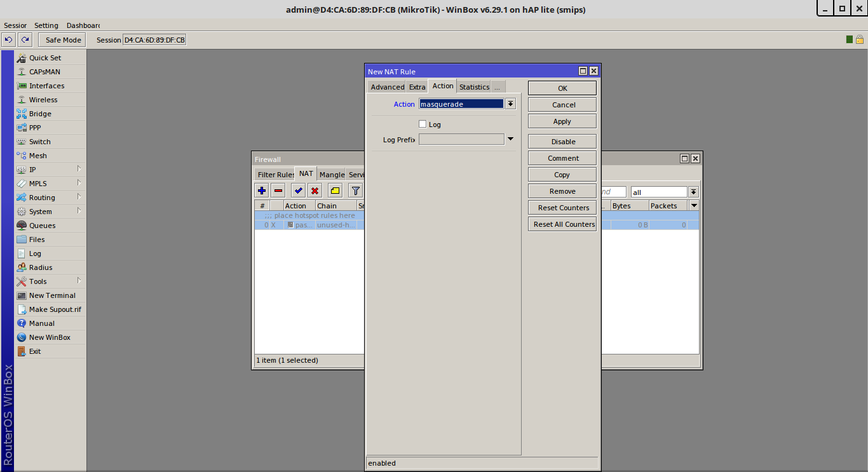Click the Undo arrow in toolbar
Image resolution: width=868 pixels, height=472 pixels.
8,40
